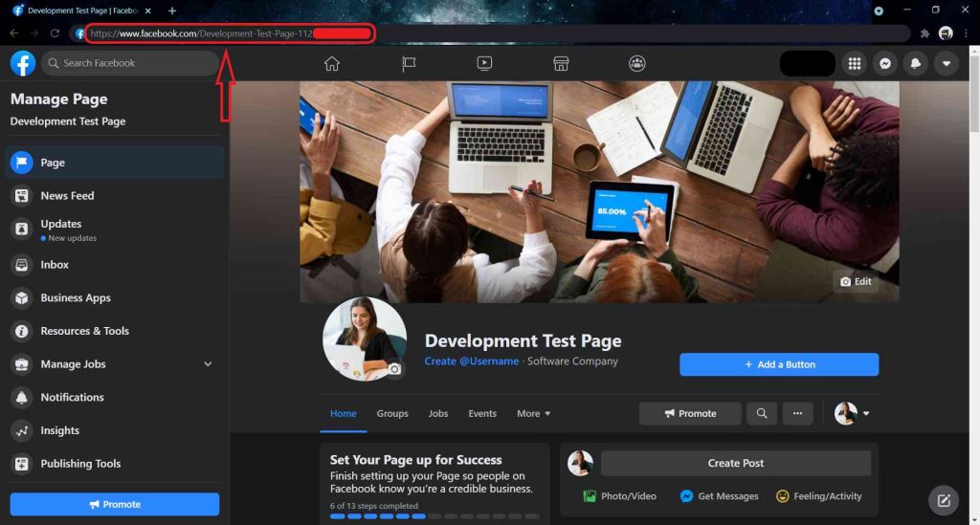The height and width of the screenshot is (525, 980).
Task: Open Updates in the sidebar
Action: coord(115,230)
